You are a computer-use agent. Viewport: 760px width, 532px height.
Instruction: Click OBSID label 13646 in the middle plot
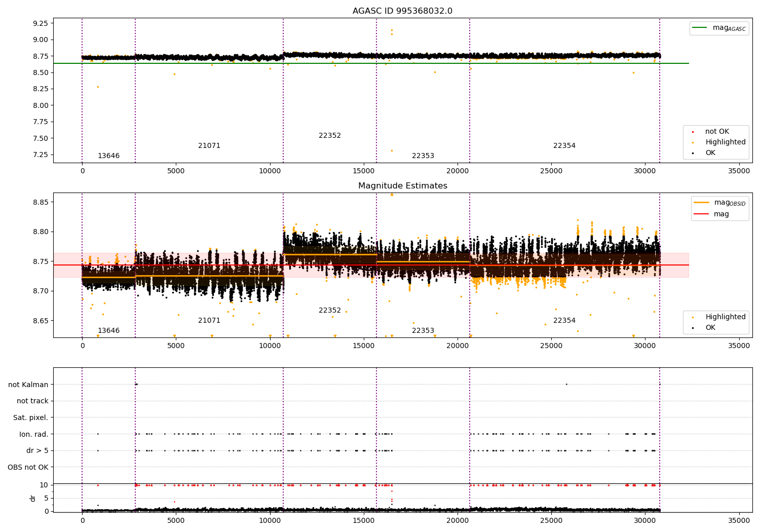pos(109,331)
